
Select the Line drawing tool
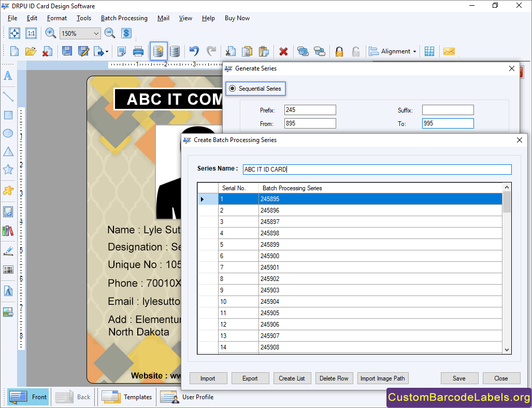pyautogui.click(x=8, y=97)
